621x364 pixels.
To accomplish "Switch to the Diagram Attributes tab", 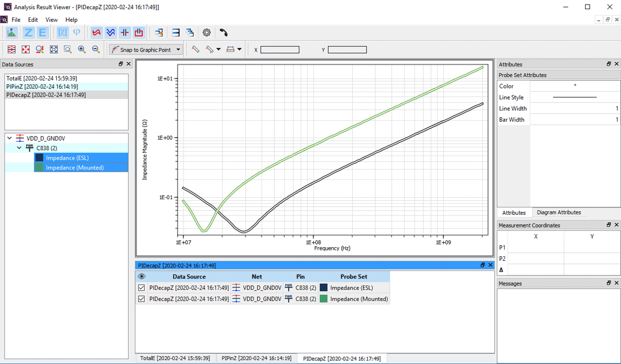I will pos(559,212).
